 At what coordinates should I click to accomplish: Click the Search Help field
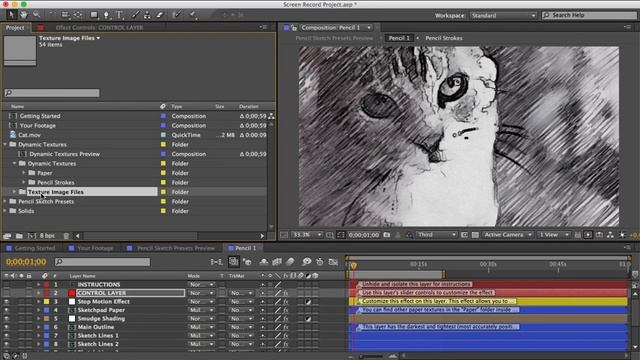tap(589, 15)
